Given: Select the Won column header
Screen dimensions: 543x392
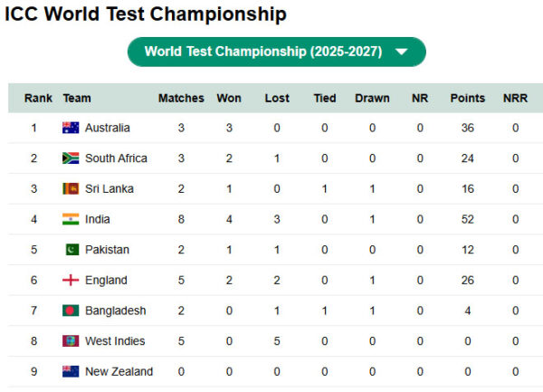Looking at the screenshot, I should click(x=229, y=98).
